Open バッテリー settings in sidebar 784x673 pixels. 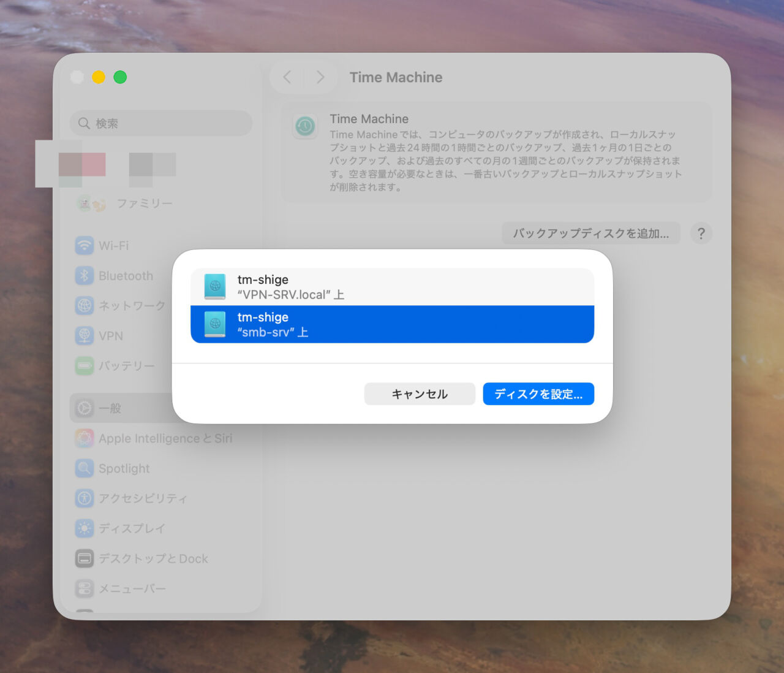[x=161, y=366]
